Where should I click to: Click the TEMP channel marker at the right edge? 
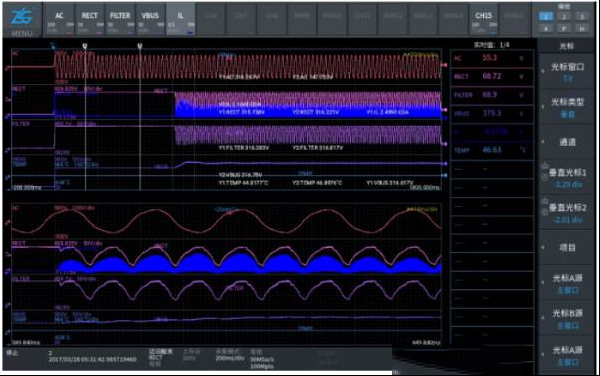(x=444, y=176)
